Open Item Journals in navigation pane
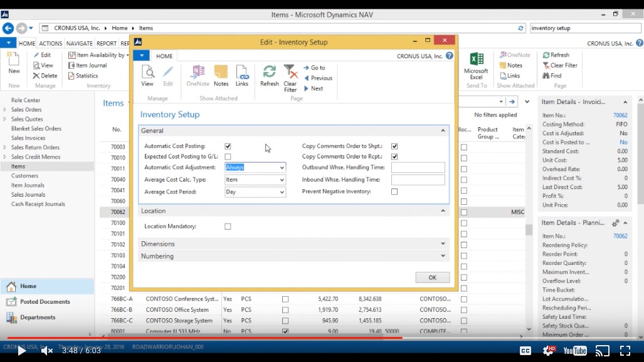644x362 pixels. pyautogui.click(x=28, y=185)
